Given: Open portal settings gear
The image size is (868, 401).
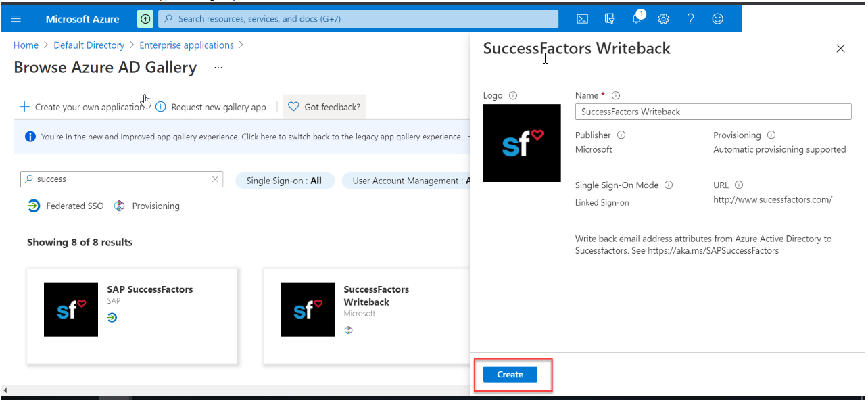Looking at the screenshot, I should tap(663, 18).
